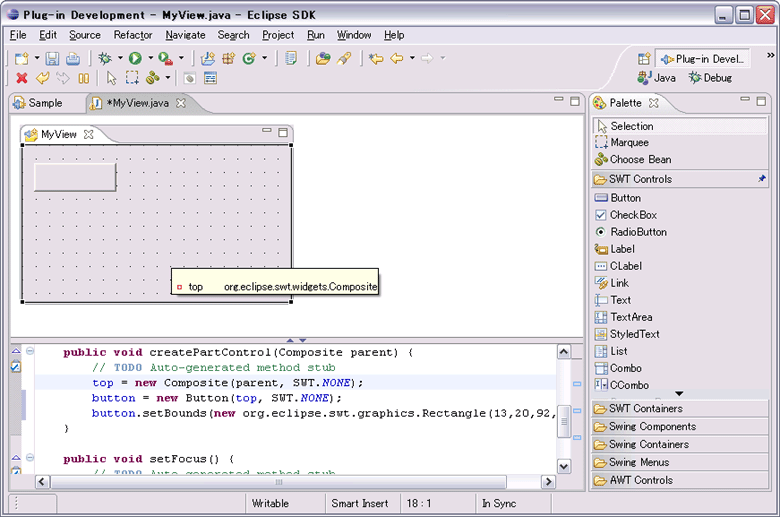Click the Open Type document icon
This screenshot has width=780, height=517.
291,58
